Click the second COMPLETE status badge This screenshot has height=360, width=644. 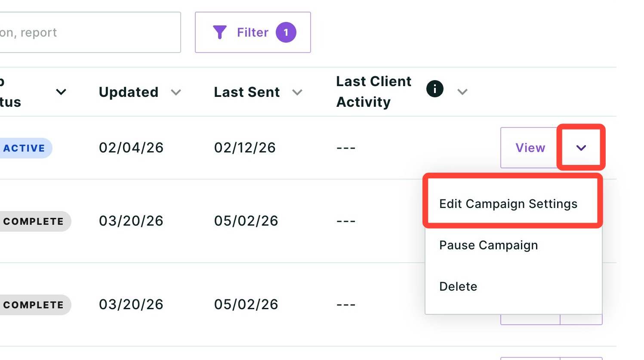coord(34,305)
